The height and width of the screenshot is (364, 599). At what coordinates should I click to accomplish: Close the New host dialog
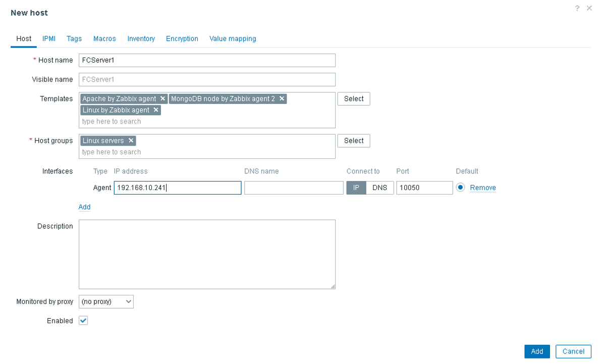pyautogui.click(x=589, y=8)
